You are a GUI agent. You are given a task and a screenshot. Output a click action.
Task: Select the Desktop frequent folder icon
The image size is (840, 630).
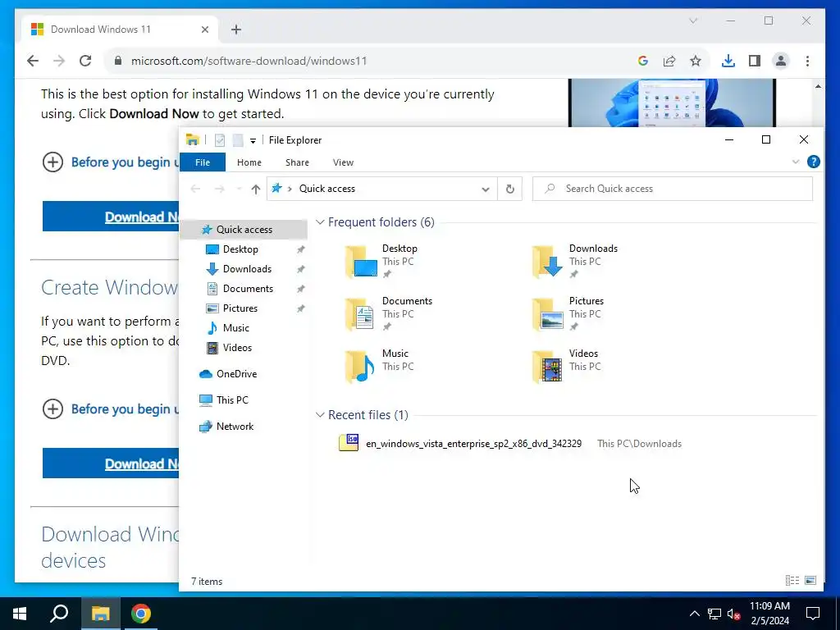tap(361, 262)
